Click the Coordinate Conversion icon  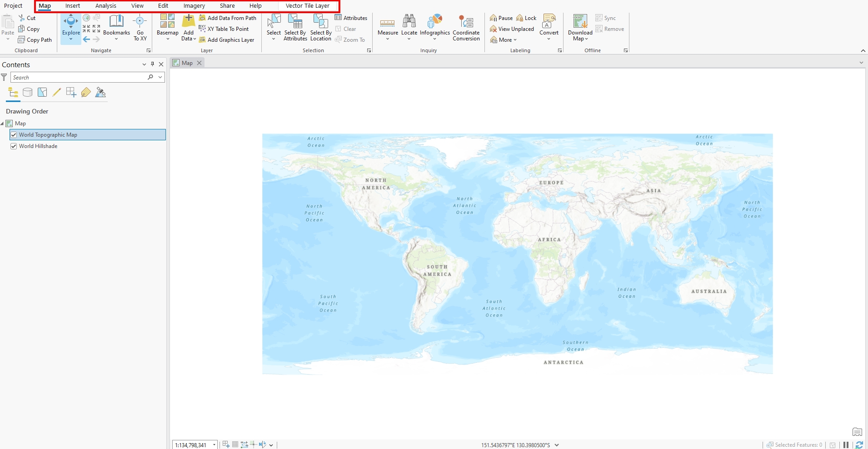(x=466, y=22)
